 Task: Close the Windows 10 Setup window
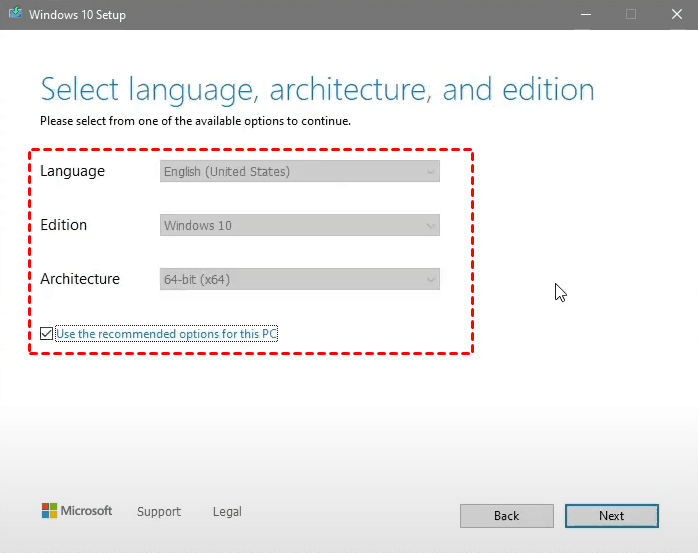676,15
